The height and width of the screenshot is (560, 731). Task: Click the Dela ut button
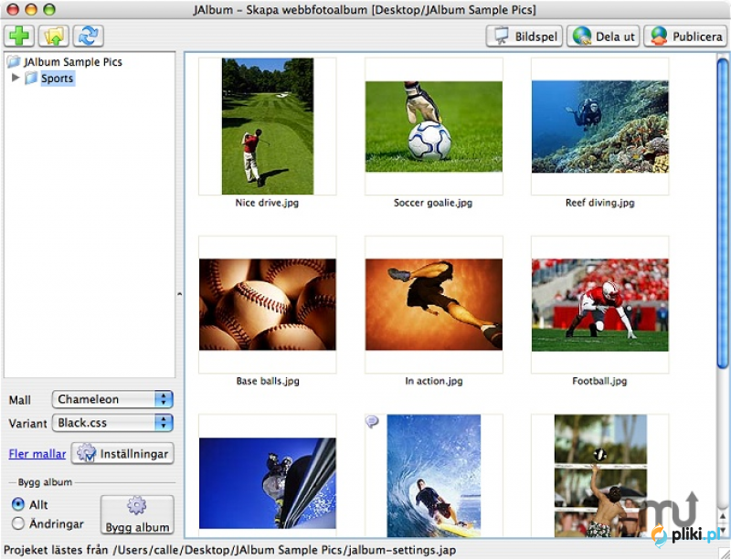[x=603, y=36]
